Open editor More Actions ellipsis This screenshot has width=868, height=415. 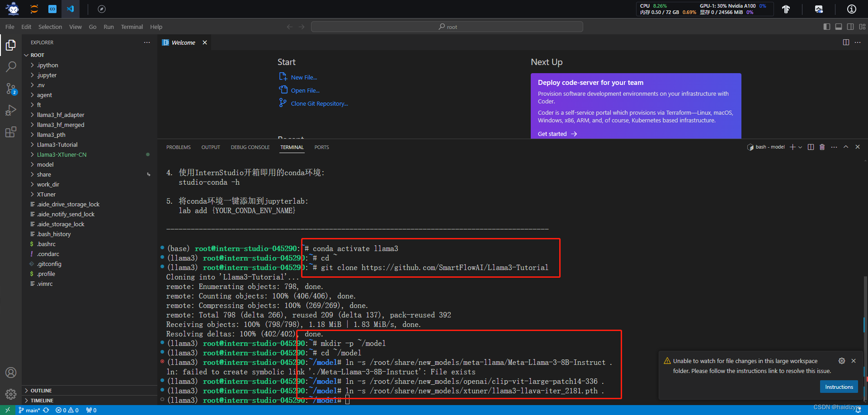click(858, 42)
